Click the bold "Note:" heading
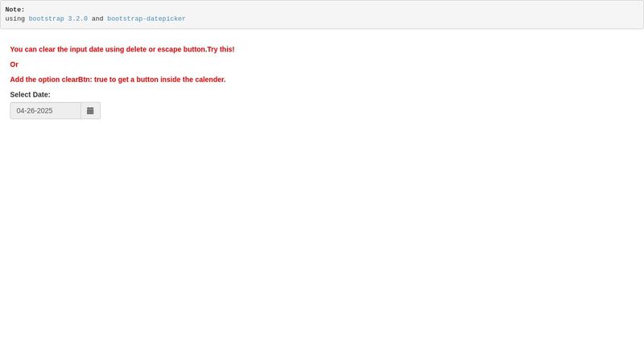Viewport: 644px width, 362px height. [x=14, y=10]
